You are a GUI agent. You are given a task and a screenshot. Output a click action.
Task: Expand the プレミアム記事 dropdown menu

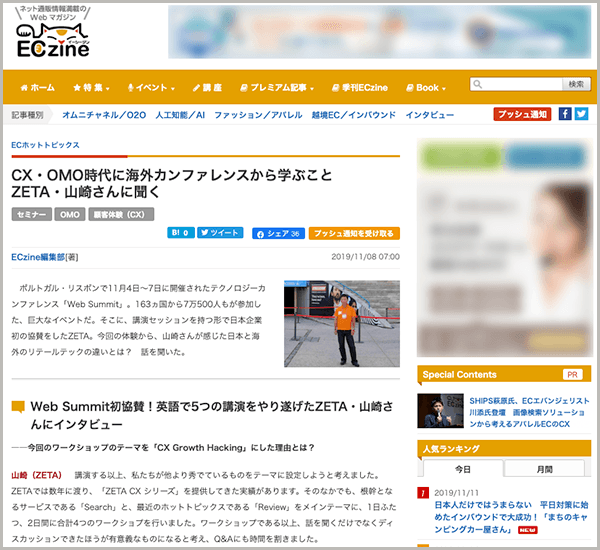pos(277,88)
